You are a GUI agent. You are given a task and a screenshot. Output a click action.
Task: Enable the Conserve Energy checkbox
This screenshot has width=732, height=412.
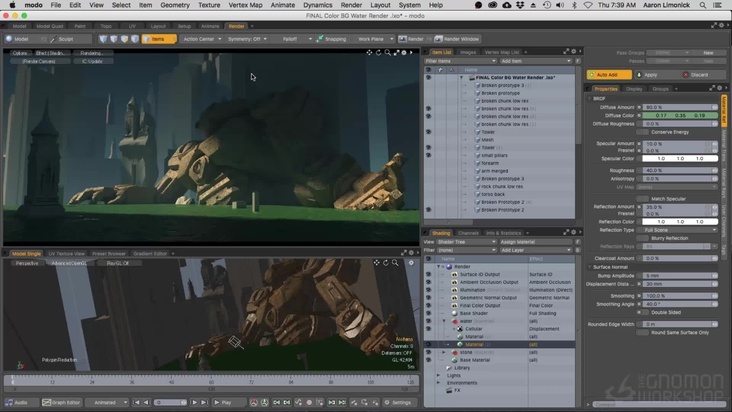point(642,132)
